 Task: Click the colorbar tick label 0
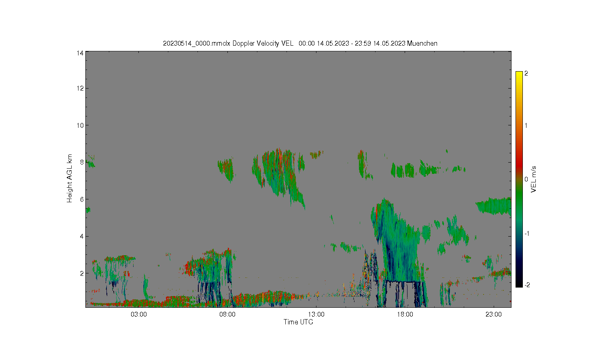tap(526, 179)
